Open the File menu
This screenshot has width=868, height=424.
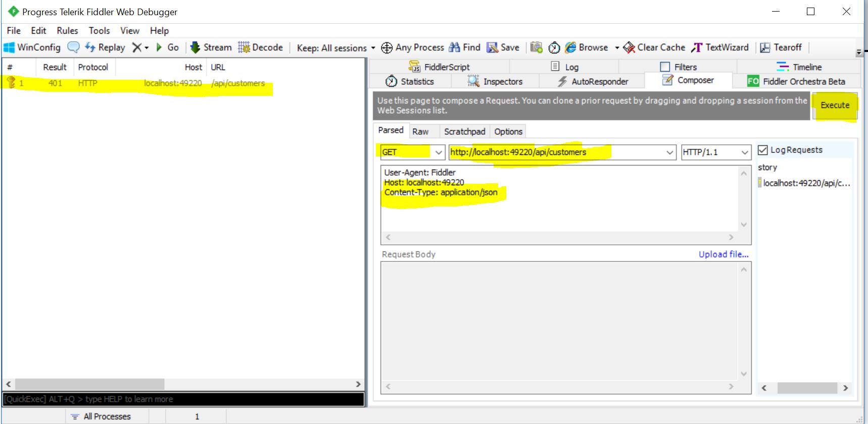14,31
